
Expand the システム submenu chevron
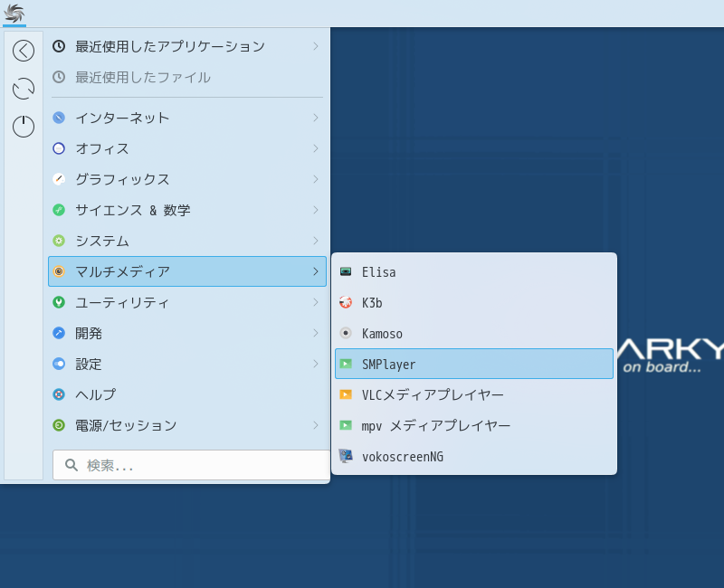[x=316, y=241]
